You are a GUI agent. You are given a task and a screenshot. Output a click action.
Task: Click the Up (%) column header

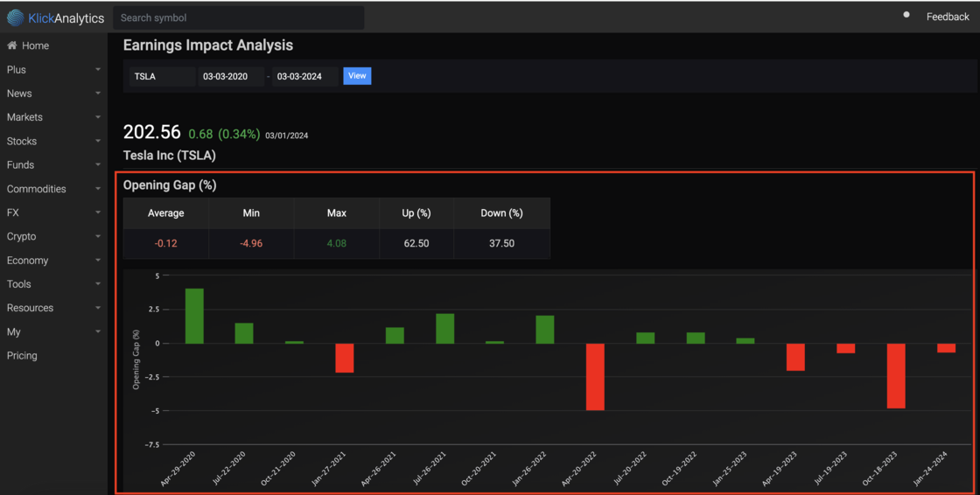point(416,213)
